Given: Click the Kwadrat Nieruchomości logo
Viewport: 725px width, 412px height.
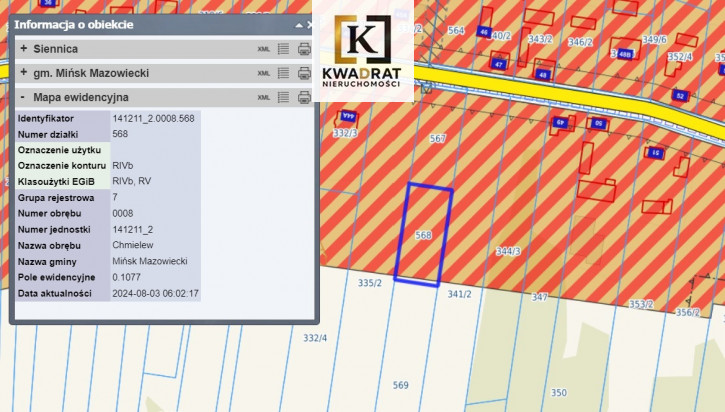Looking at the screenshot, I should tap(363, 51).
